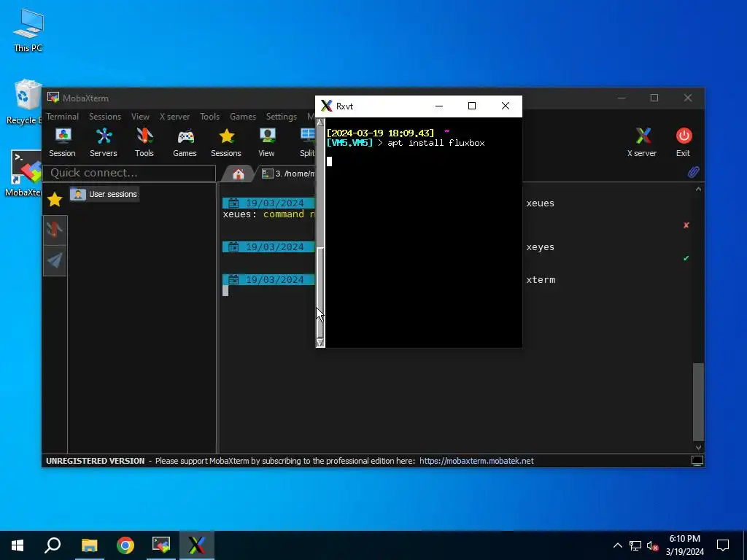Open File Explorer from the taskbar

[89, 545]
